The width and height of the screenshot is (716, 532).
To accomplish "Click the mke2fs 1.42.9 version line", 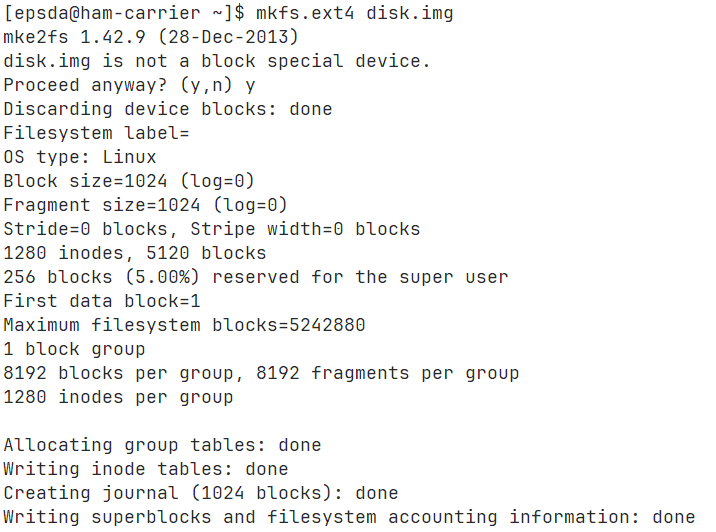I will pyautogui.click(x=151, y=37).
